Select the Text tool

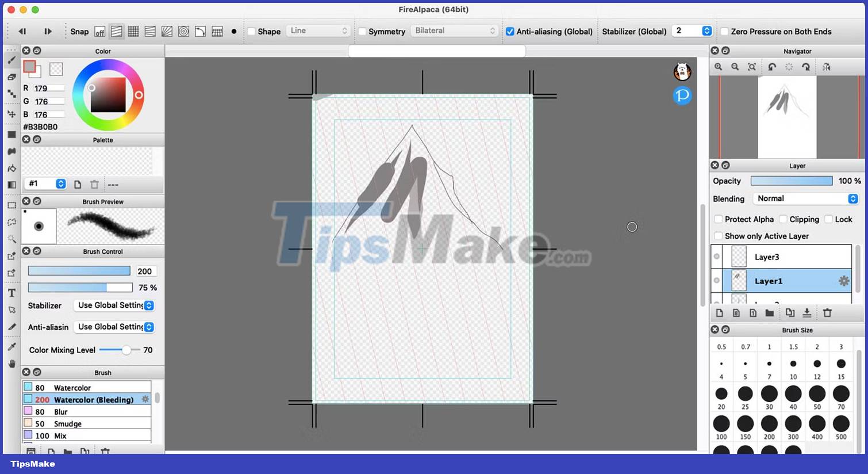point(11,293)
